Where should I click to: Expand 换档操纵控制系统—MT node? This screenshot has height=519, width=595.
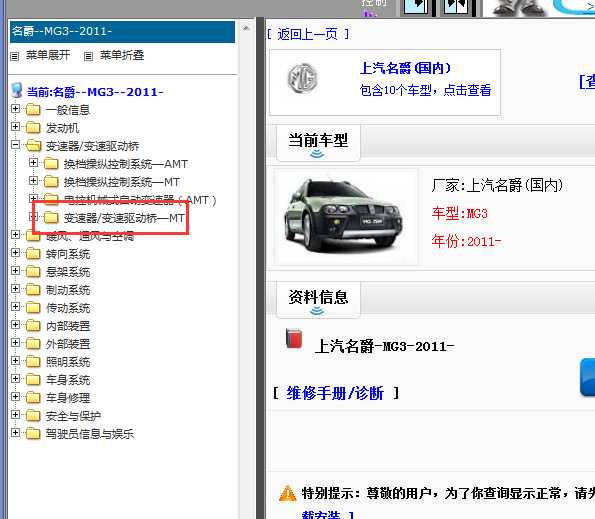(x=33, y=181)
